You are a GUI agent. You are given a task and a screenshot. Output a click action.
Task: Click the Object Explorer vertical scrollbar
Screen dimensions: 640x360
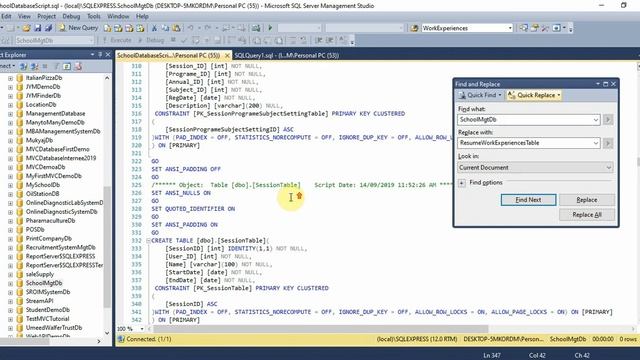107,247
